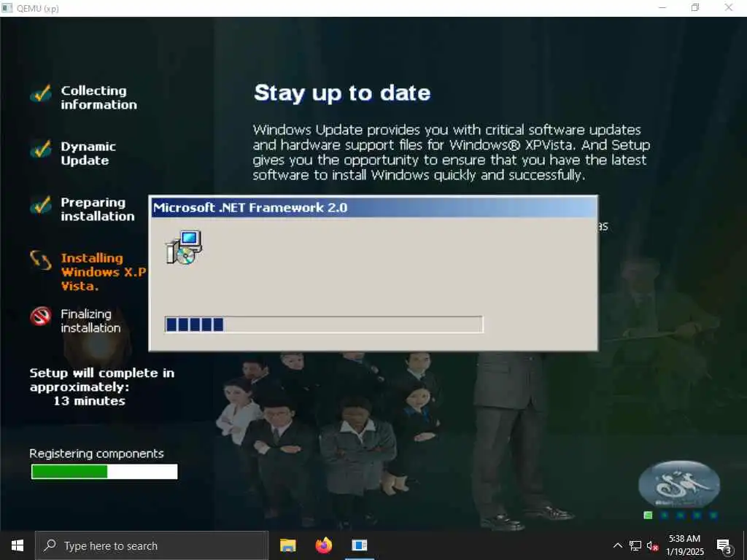Click the "Stay up to date" heading
Image resolution: width=747 pixels, height=560 pixels.
tap(342, 93)
